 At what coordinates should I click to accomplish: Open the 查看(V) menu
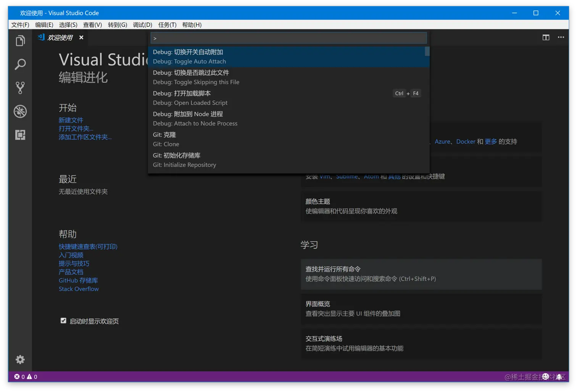point(92,25)
